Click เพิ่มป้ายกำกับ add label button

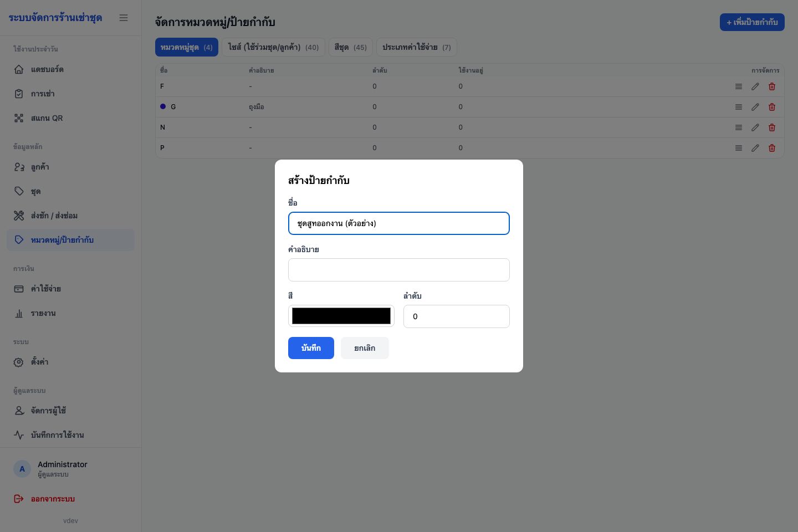(x=752, y=22)
